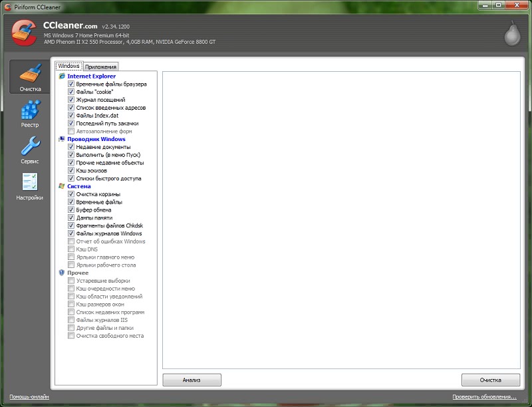Uncheck Фрагменты файлов Chkdsk
532x407 pixels.
click(x=71, y=225)
